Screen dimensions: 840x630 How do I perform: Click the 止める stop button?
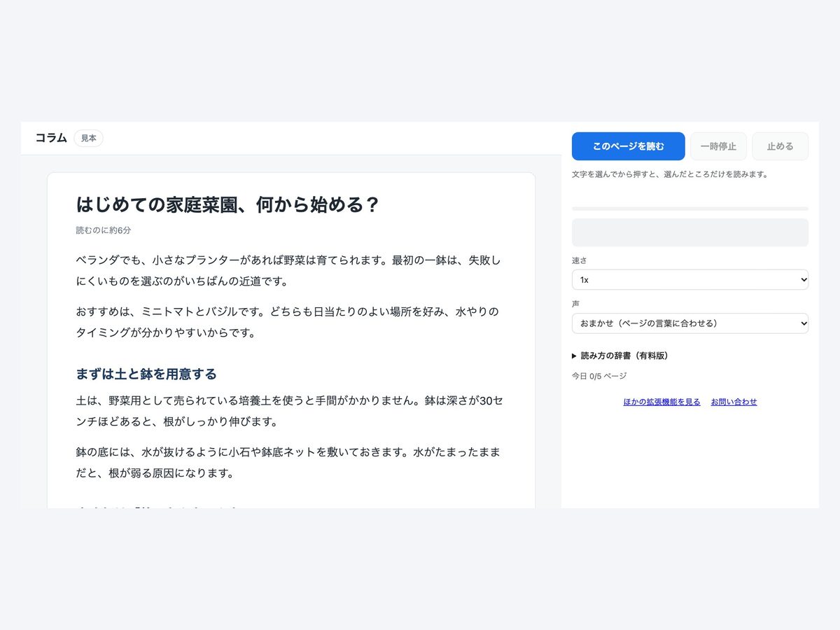(780, 146)
